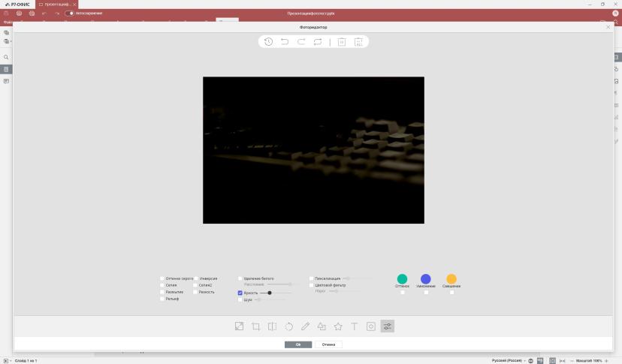The image size is (622, 364).
Task: Tick the Удаление белого checkbox
Action: 240,278
